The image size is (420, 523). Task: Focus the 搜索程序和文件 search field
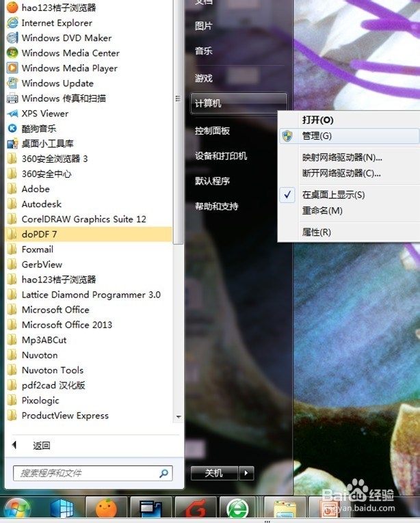pos(93,473)
